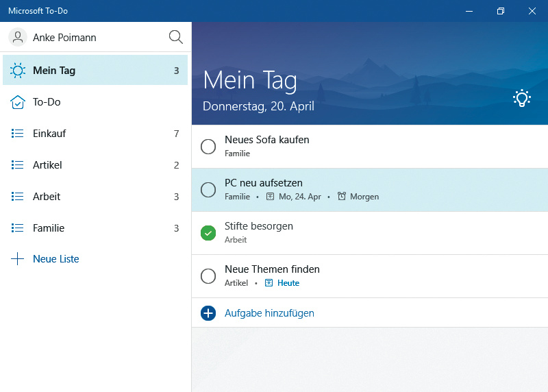Click the Mein Tag header title
This screenshot has width=548, height=392.
click(x=250, y=80)
